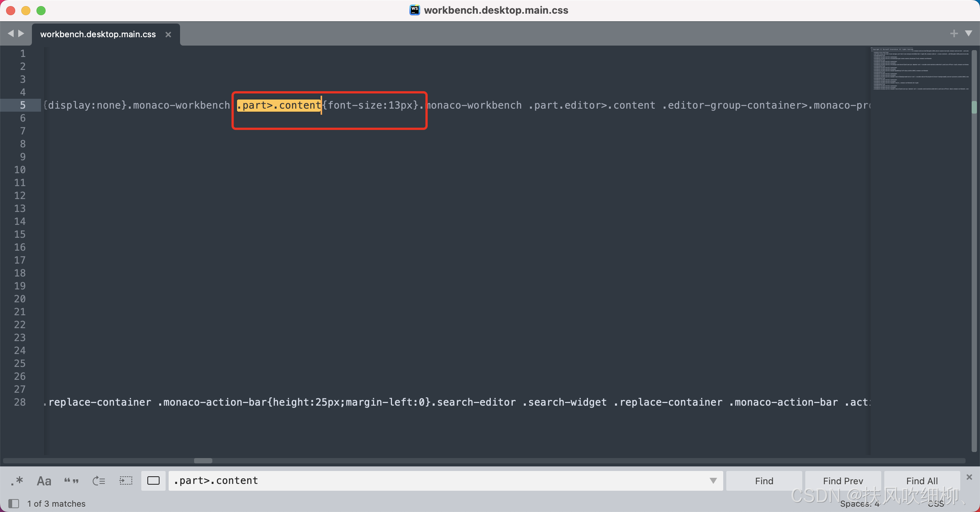This screenshot has height=512, width=980.
Task: Click the Find All button
Action: click(x=922, y=481)
